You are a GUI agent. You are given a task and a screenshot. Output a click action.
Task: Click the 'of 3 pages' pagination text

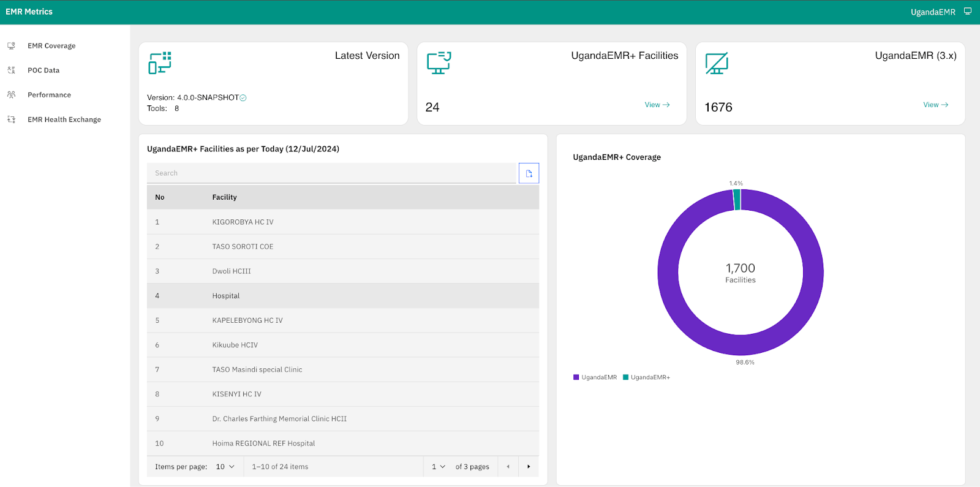pos(472,467)
